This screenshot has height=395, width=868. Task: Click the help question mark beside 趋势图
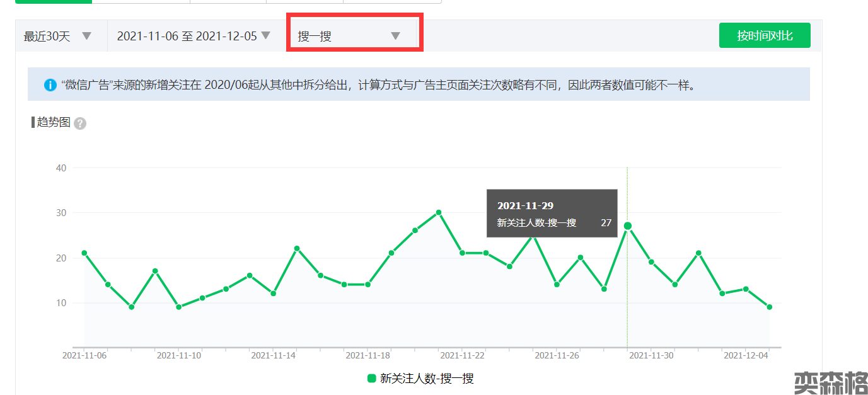(80, 123)
